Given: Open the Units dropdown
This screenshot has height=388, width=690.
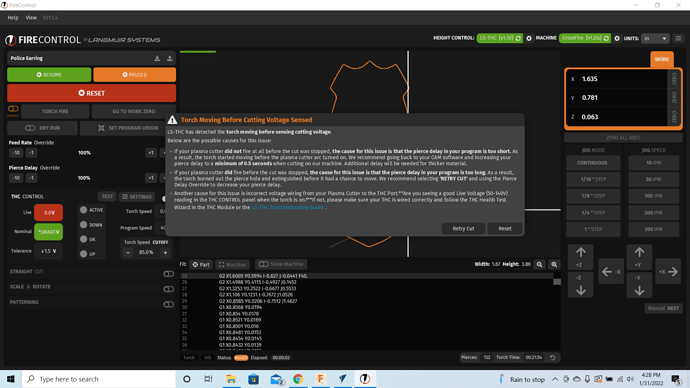Looking at the screenshot, I should point(655,38).
